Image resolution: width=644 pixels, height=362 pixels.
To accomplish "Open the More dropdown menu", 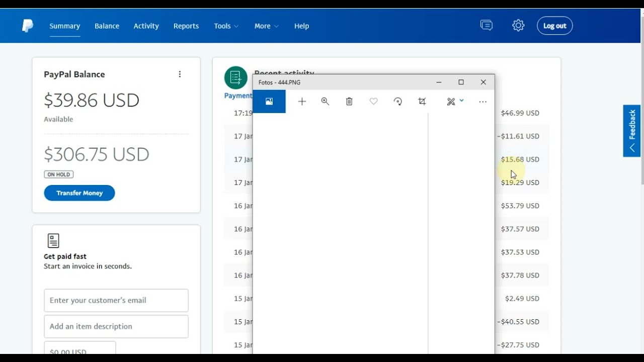I will tap(267, 26).
